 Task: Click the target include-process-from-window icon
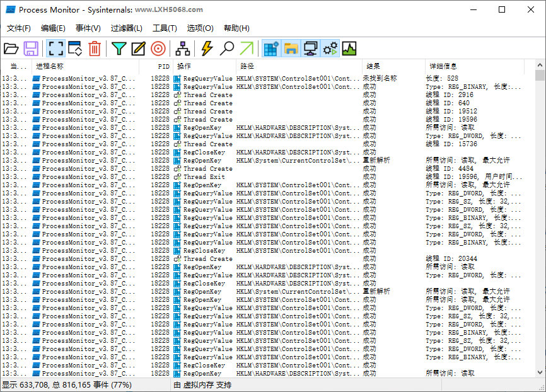158,49
